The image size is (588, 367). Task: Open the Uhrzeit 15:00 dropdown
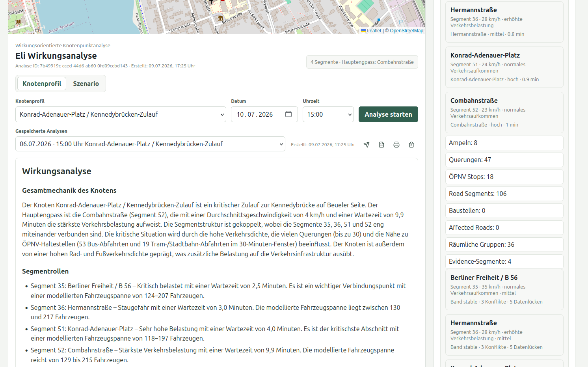tap(328, 114)
